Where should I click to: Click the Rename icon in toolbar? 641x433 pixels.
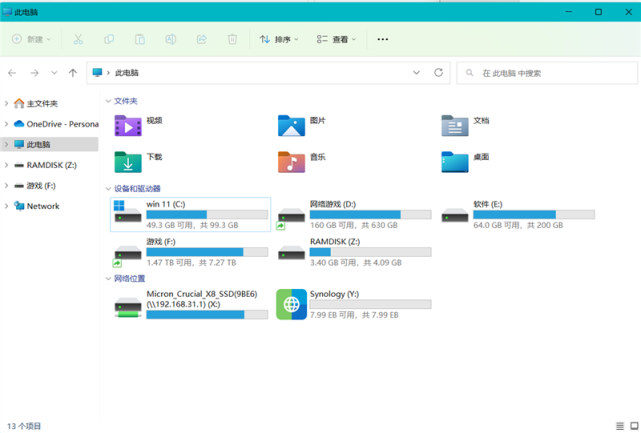point(170,39)
